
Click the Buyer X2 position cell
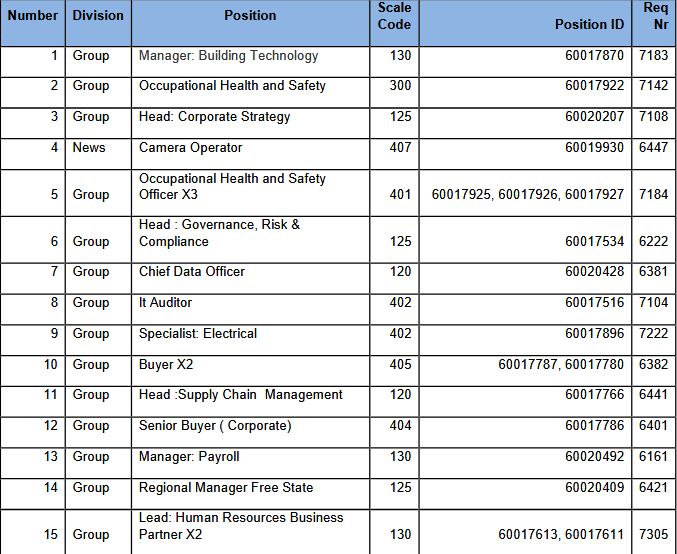(250, 371)
